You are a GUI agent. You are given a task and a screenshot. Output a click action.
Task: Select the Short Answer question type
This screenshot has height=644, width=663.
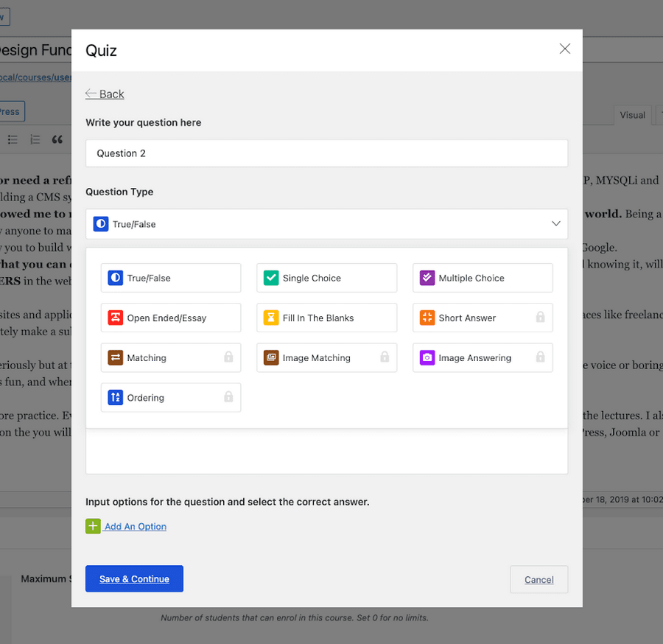pyautogui.click(x=482, y=318)
